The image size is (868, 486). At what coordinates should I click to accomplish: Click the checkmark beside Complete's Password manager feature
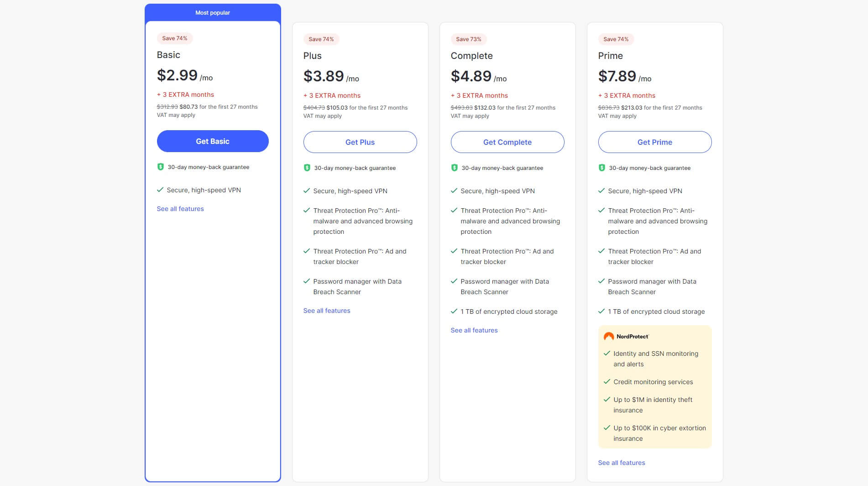click(454, 281)
